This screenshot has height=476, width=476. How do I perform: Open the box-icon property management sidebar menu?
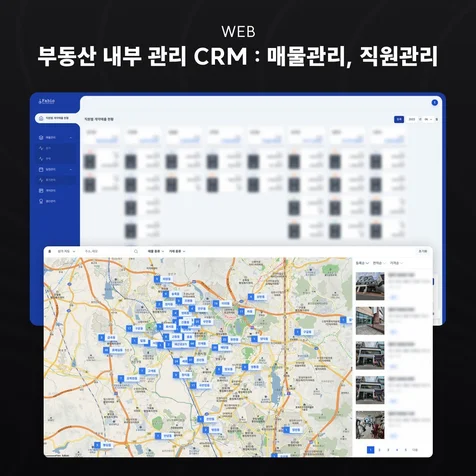[55, 137]
